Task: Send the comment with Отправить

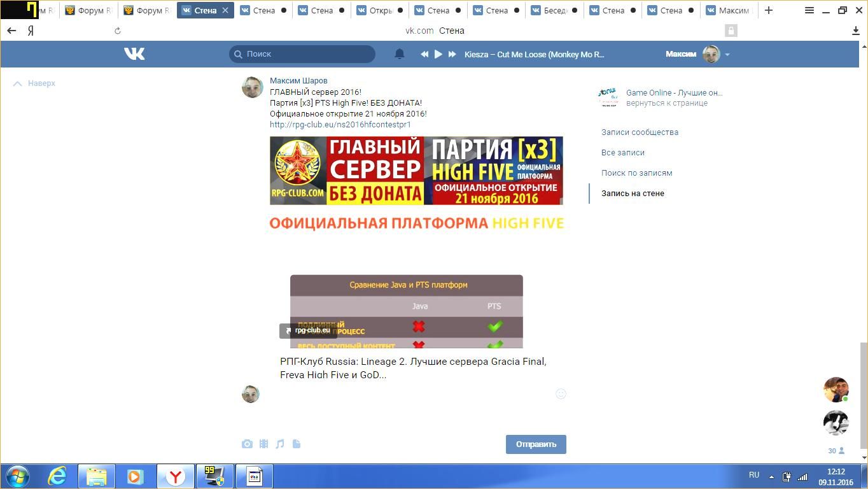Action: (536, 444)
